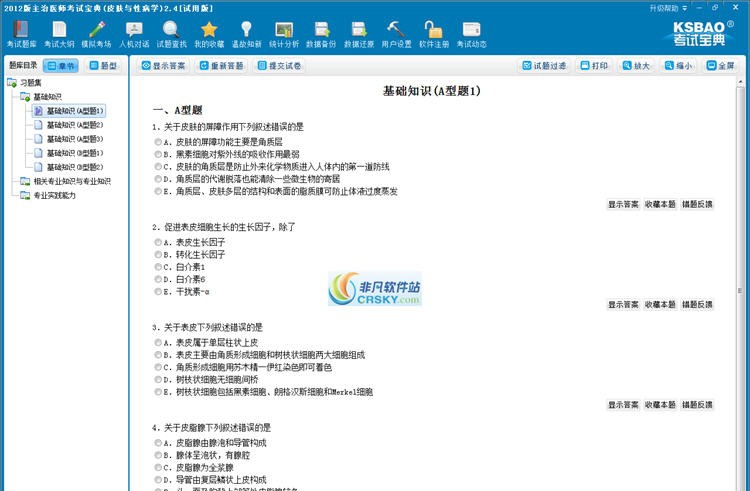
Task: Open the 考试大纲 exam syllabus
Action: point(59,34)
